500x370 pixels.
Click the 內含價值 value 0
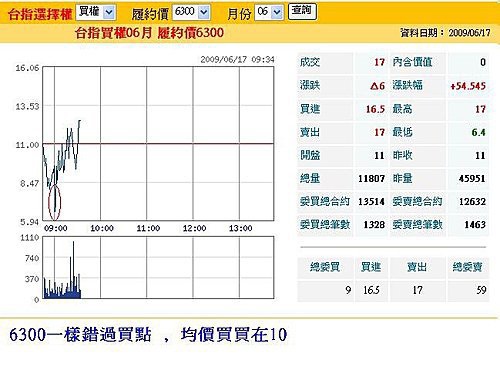[x=483, y=62]
